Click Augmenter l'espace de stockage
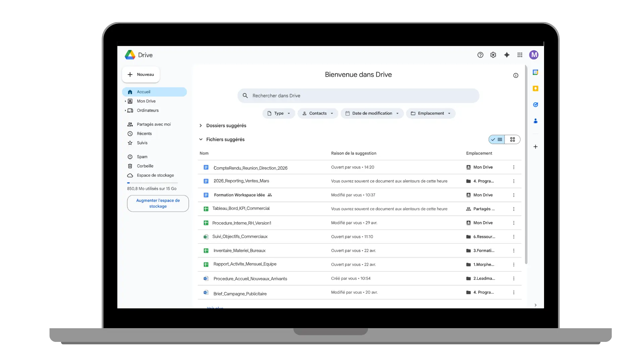The height and width of the screenshot is (362, 644). tap(158, 203)
